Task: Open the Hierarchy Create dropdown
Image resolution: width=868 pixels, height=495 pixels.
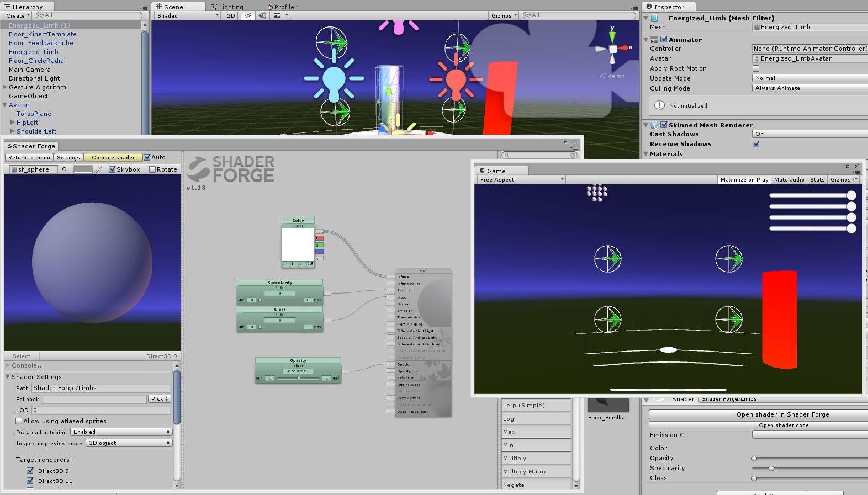Action: [x=18, y=15]
